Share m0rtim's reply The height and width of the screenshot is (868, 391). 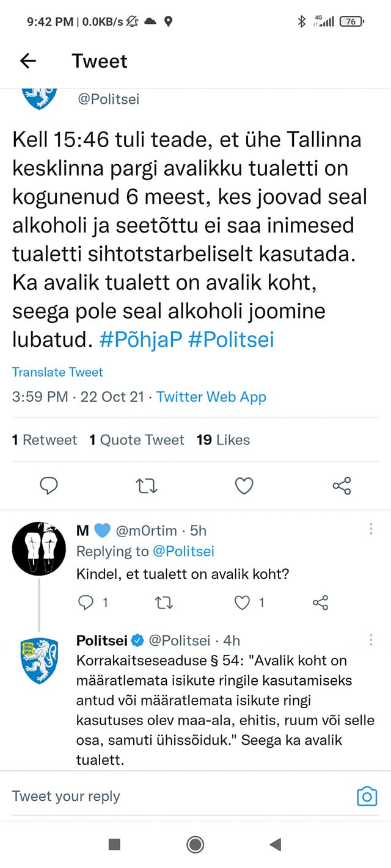coord(321,602)
